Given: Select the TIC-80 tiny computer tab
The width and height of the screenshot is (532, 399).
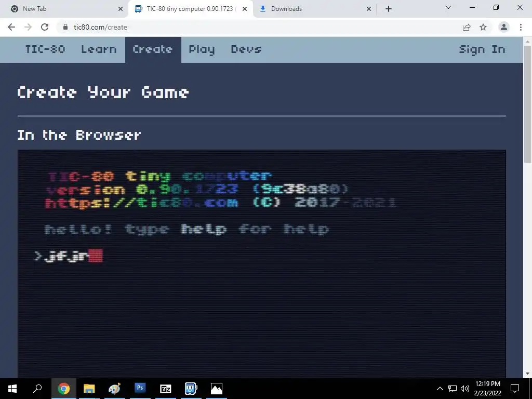Looking at the screenshot, I should 191,9.
